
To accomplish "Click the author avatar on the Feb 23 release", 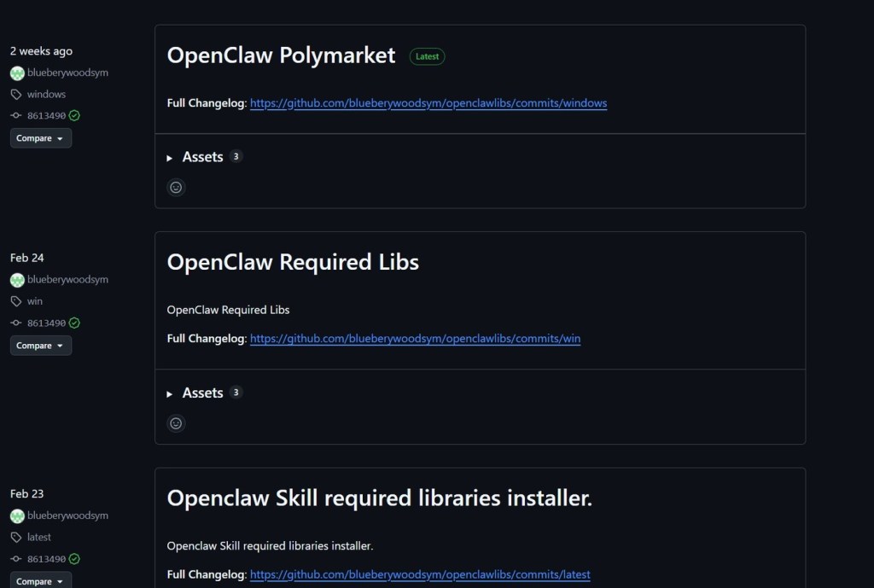I will point(17,516).
